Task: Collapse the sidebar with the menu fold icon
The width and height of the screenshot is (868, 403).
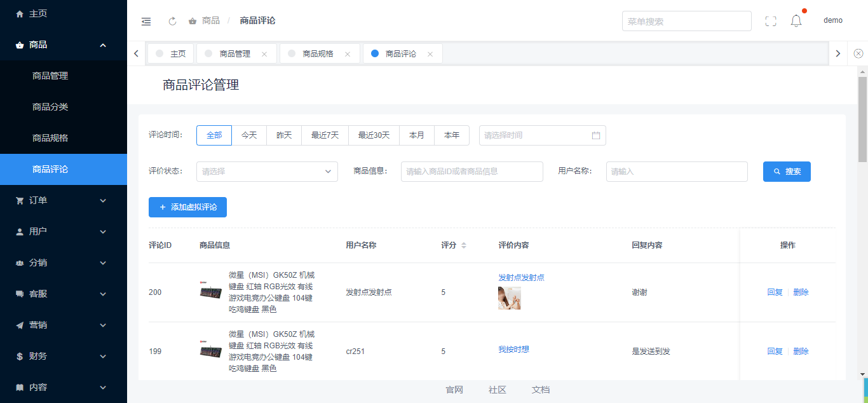Action: [x=146, y=21]
